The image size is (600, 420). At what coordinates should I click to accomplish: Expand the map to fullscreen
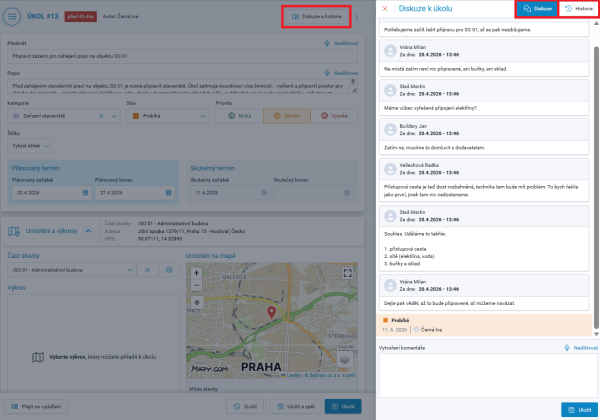[x=347, y=273]
